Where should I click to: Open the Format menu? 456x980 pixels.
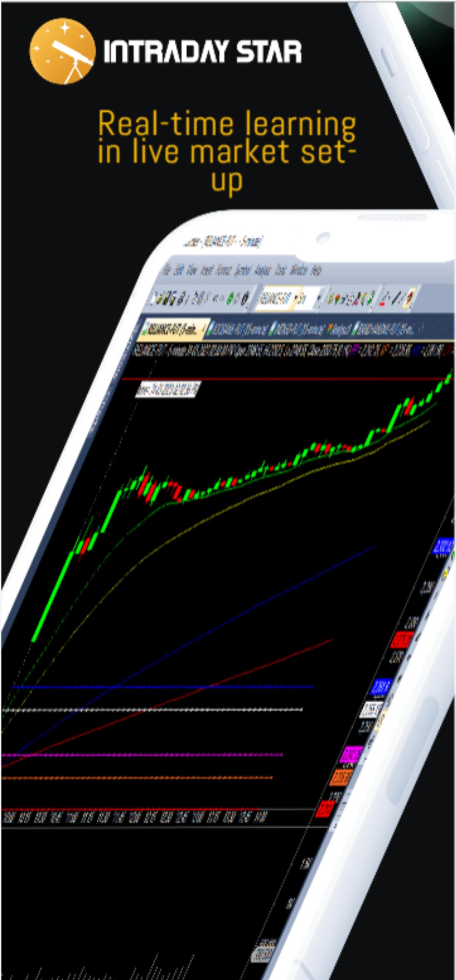pos(224,270)
